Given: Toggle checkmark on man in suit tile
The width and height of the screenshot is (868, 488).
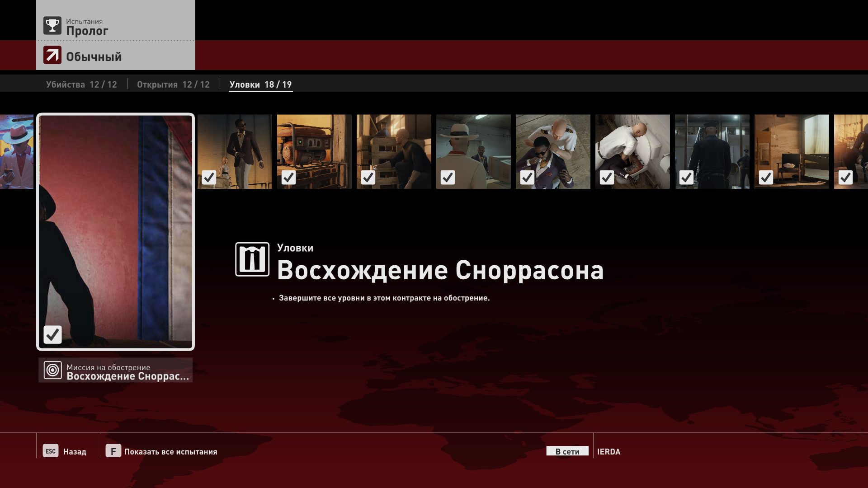Looking at the screenshot, I should [x=209, y=178].
